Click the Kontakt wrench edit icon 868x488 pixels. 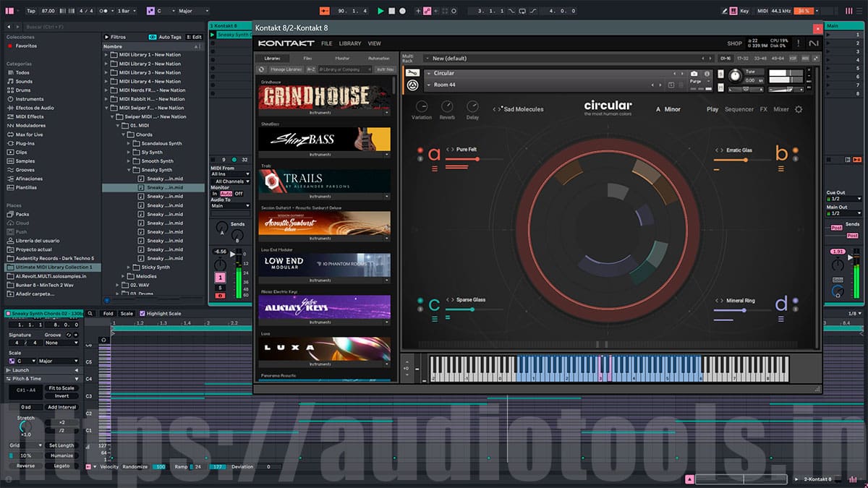(413, 73)
